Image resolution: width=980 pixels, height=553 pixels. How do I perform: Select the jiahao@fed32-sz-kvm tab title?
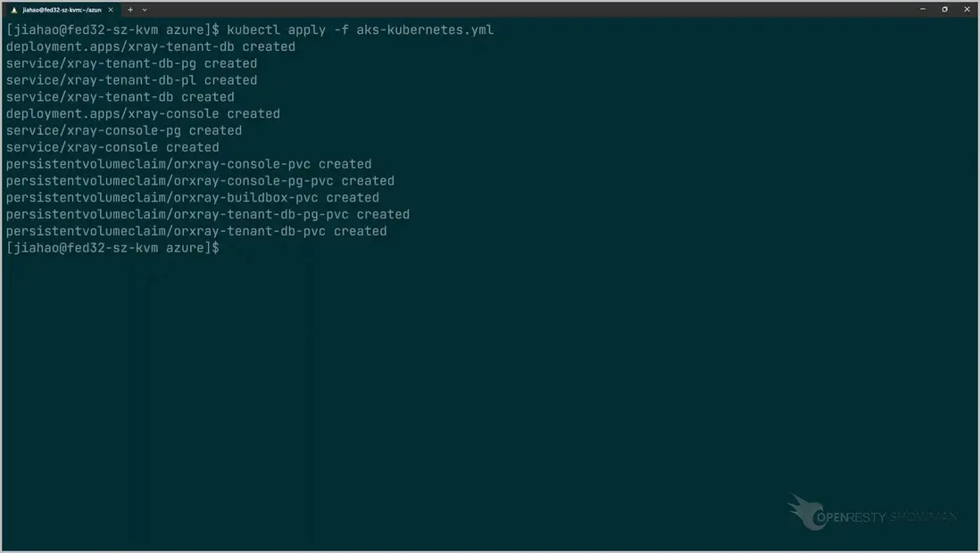point(60,9)
